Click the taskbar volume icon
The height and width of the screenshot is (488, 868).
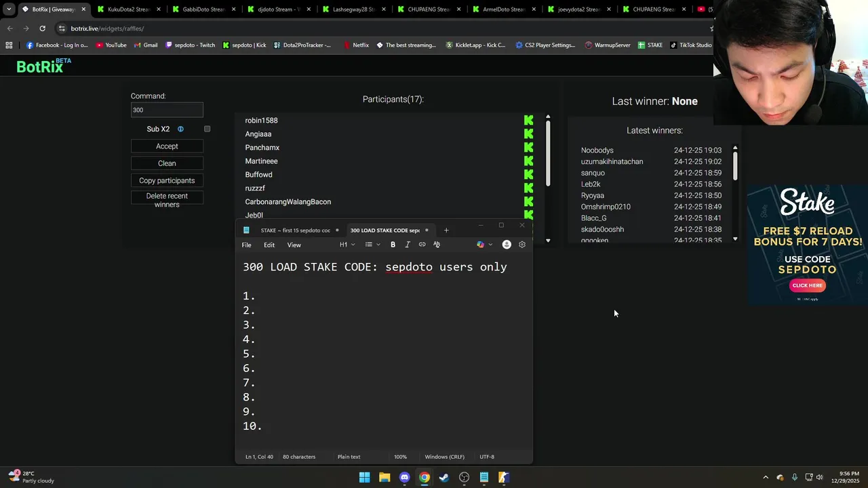coord(819,477)
